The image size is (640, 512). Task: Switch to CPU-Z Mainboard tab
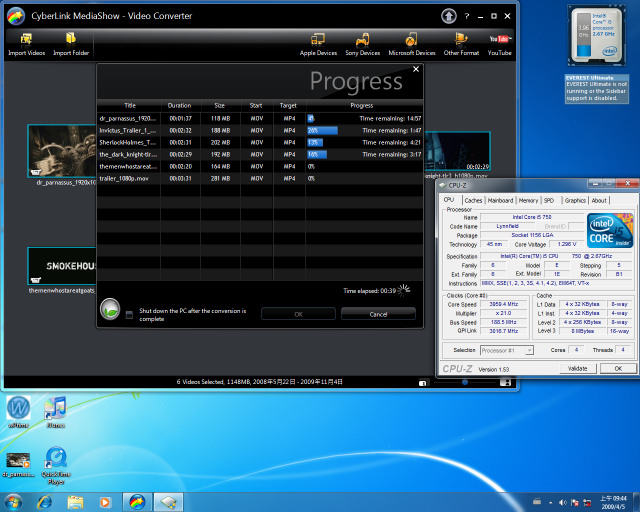pyautogui.click(x=500, y=200)
